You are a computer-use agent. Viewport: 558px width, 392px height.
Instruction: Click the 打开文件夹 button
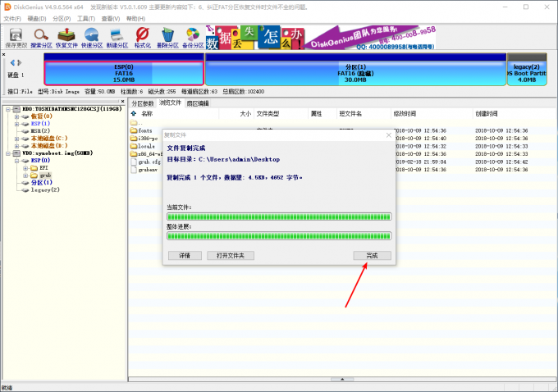(x=230, y=256)
